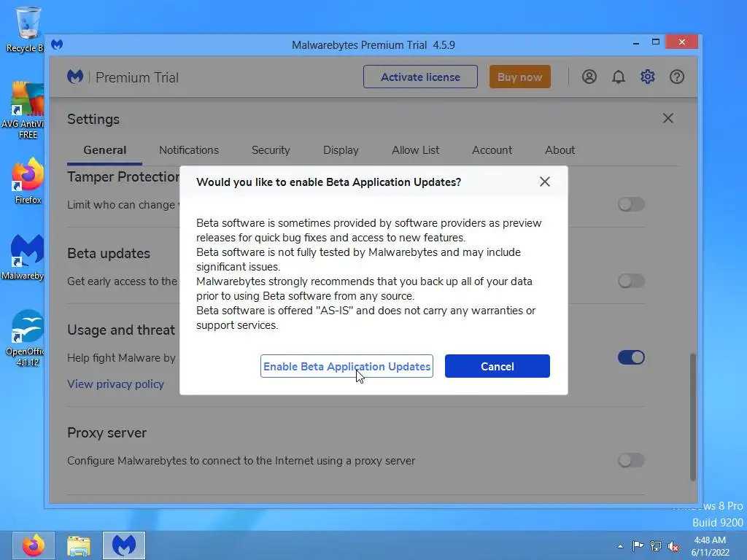The image size is (747, 560).
Task: Open the Recycle Bin desktop icon
Action: pyautogui.click(x=26, y=29)
